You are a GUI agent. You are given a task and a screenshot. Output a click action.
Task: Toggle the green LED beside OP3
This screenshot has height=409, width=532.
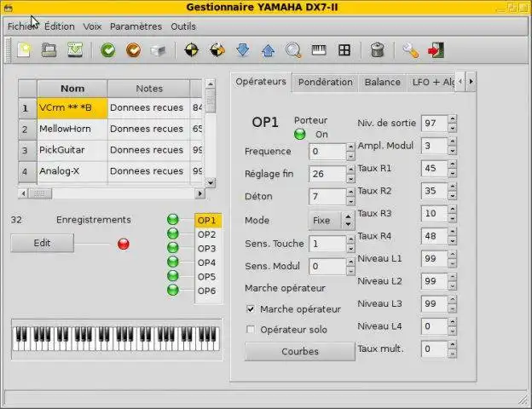pos(173,248)
